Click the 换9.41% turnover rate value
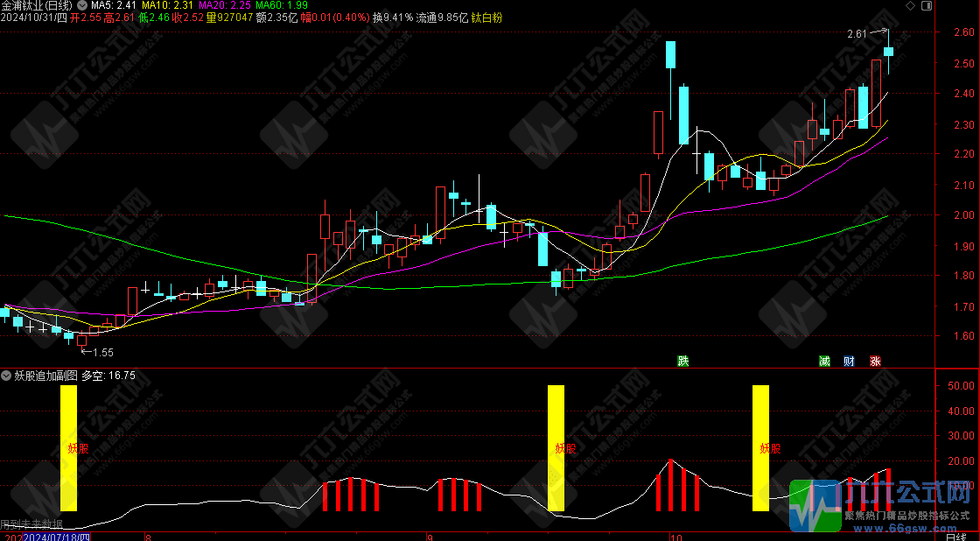Screen dimensions: 980x541 393,18
